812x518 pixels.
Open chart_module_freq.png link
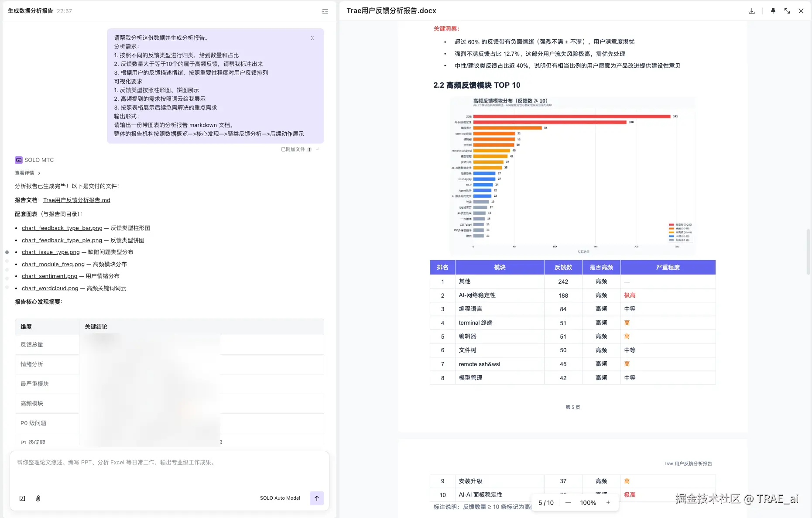tap(53, 264)
